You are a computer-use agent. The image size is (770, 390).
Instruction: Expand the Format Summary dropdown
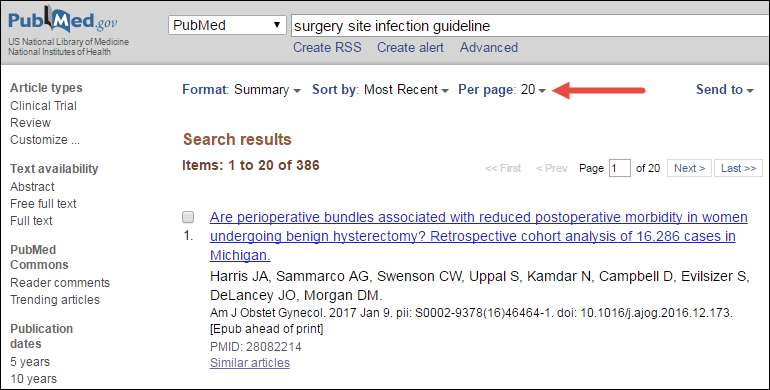[241, 90]
